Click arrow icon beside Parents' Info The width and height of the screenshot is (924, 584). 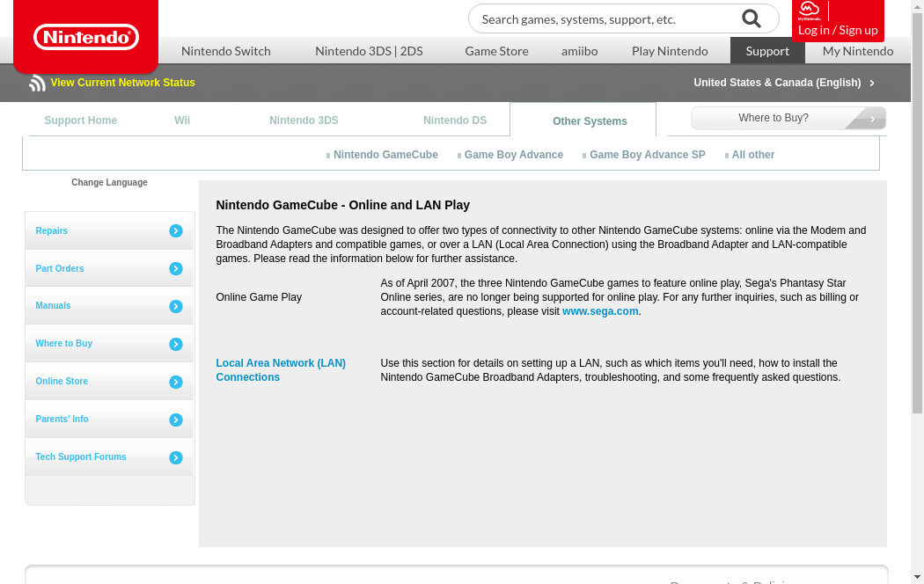click(x=176, y=420)
